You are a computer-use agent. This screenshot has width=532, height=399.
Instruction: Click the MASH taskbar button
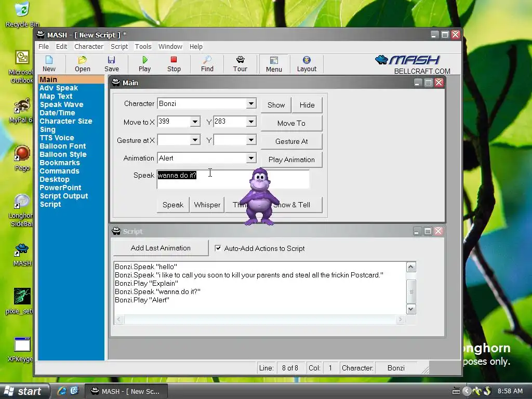126,391
